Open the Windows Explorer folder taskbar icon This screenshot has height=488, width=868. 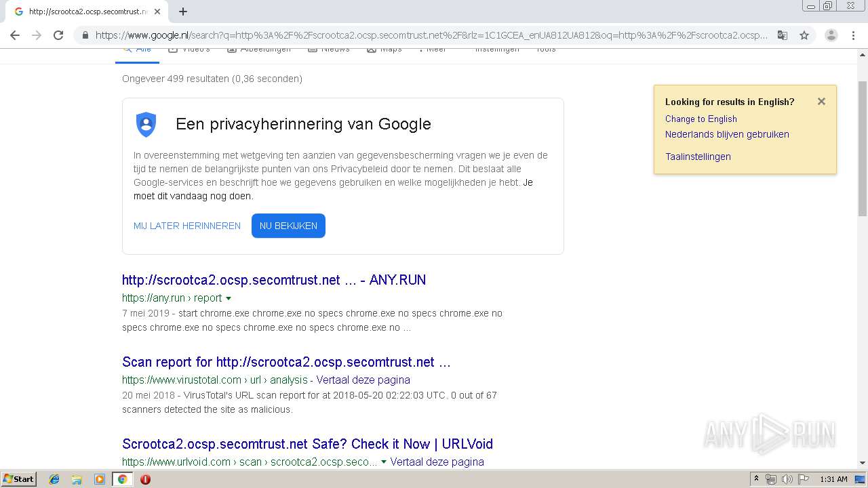77,479
